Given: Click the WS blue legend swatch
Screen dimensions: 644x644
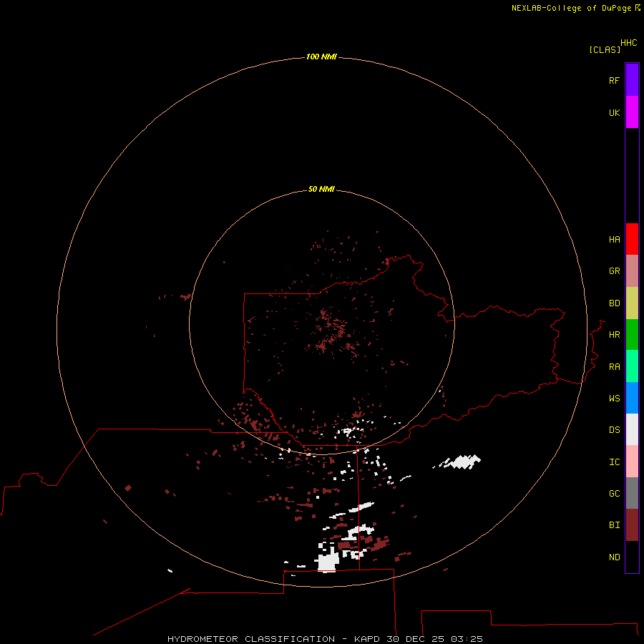Looking at the screenshot, I should 632,398.
